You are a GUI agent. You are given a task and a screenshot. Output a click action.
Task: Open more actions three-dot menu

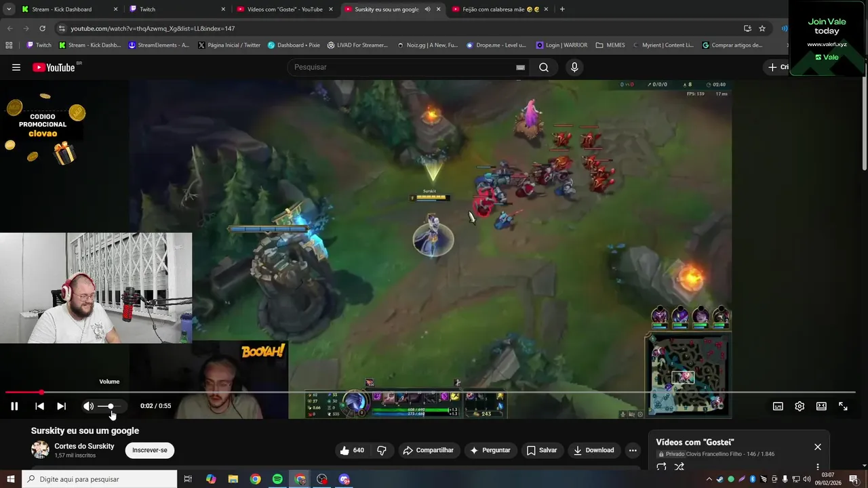pos(633,450)
